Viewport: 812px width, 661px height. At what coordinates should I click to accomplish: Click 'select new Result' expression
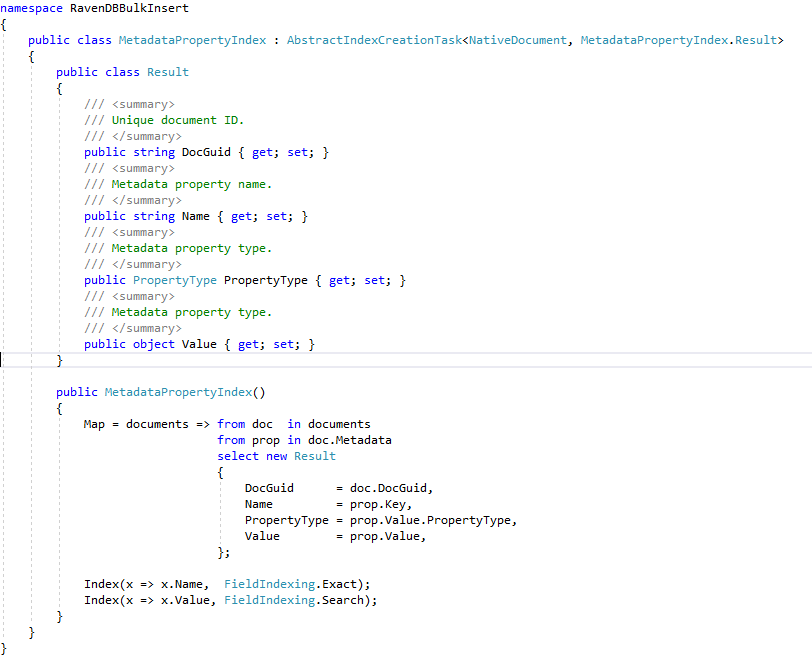277,456
